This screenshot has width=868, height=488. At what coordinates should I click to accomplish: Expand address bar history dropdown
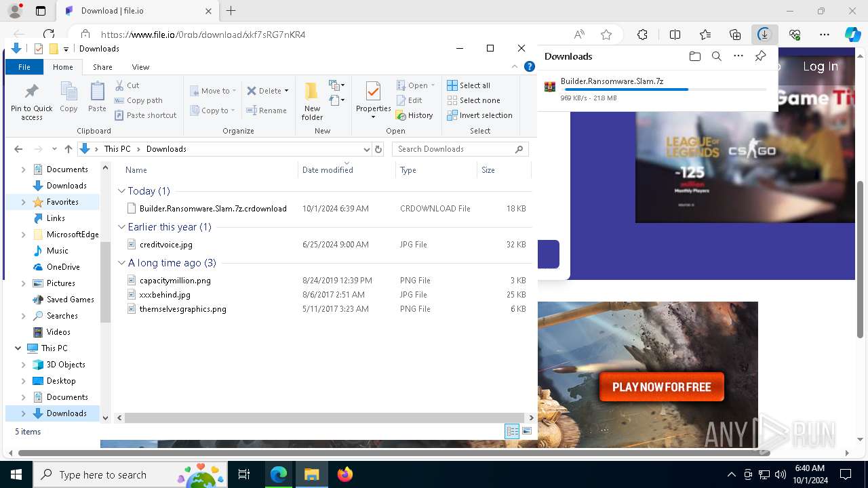366,149
